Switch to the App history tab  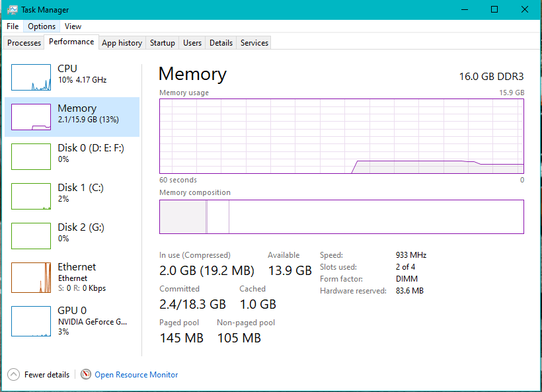tap(122, 43)
